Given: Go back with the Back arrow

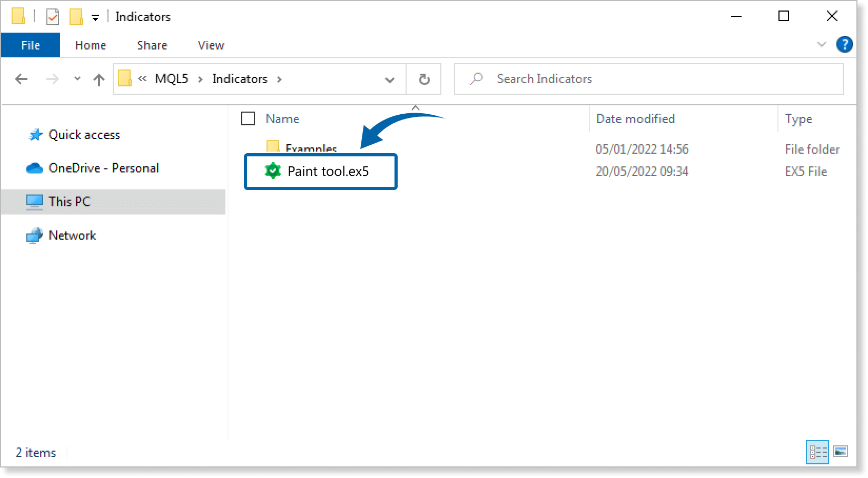Looking at the screenshot, I should [22, 79].
